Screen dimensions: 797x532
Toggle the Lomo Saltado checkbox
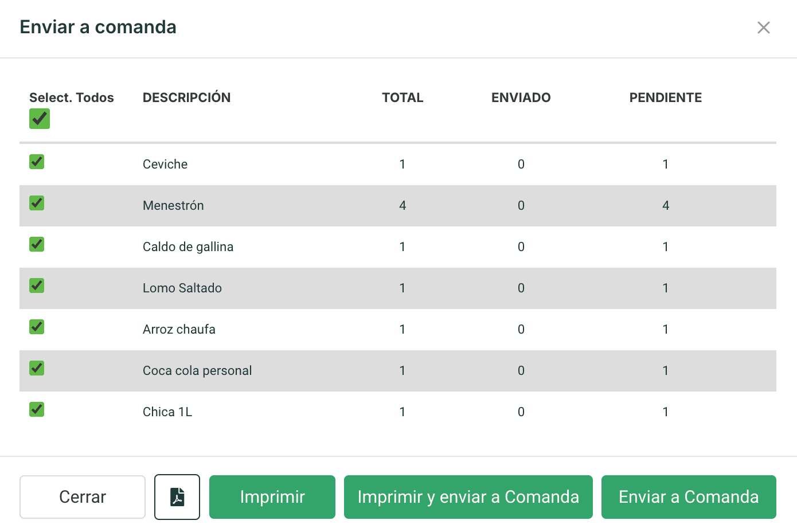pyautogui.click(x=37, y=285)
